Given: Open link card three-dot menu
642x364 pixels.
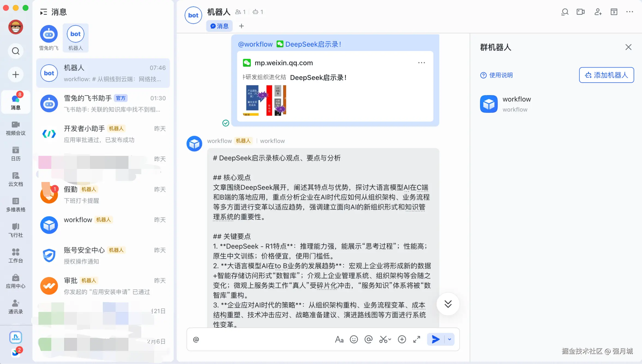Looking at the screenshot, I should coord(421,63).
